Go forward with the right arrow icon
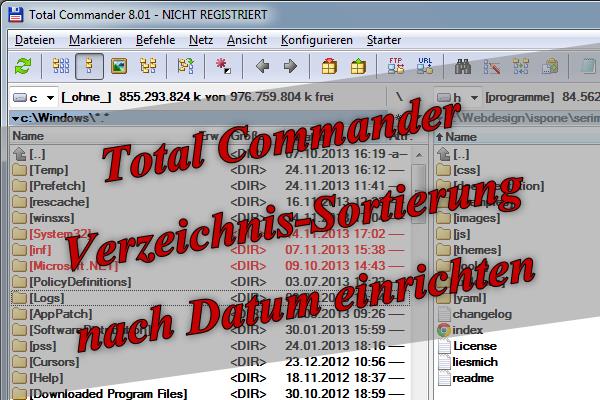This screenshot has width=600, height=400. pos(290,66)
